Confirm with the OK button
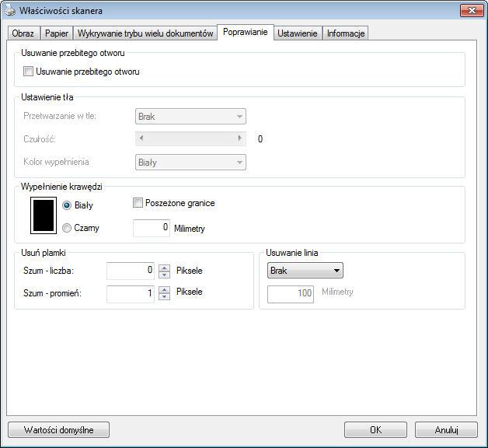The height and width of the screenshot is (448, 488). click(x=375, y=430)
